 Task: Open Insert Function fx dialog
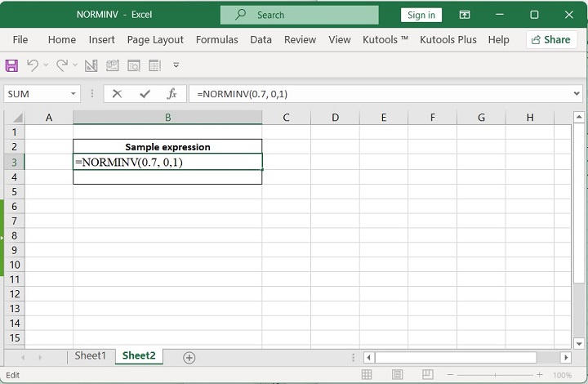171,94
